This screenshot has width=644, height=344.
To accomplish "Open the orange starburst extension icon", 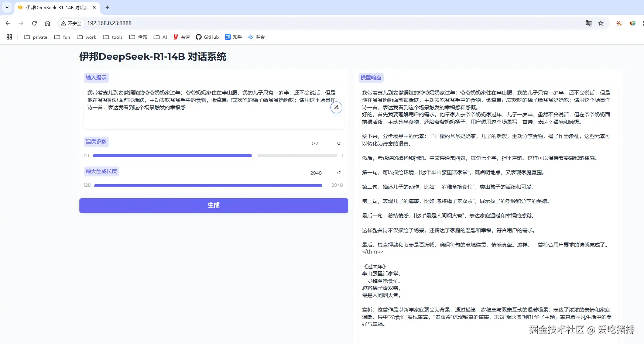I will click(619, 23).
